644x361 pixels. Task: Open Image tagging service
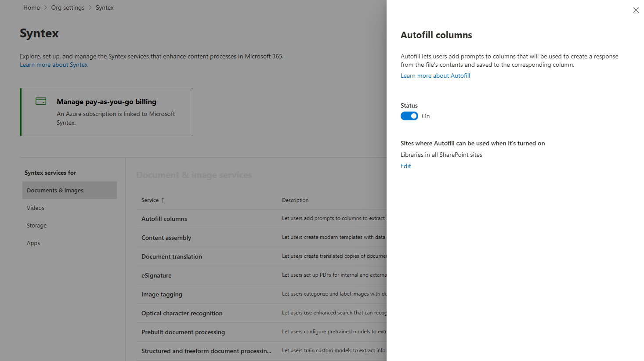point(162,294)
